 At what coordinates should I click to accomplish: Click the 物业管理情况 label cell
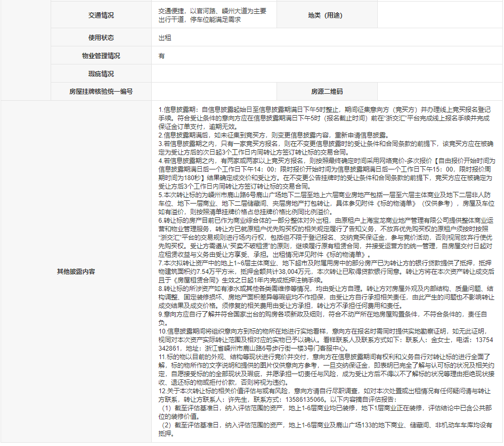101,56
